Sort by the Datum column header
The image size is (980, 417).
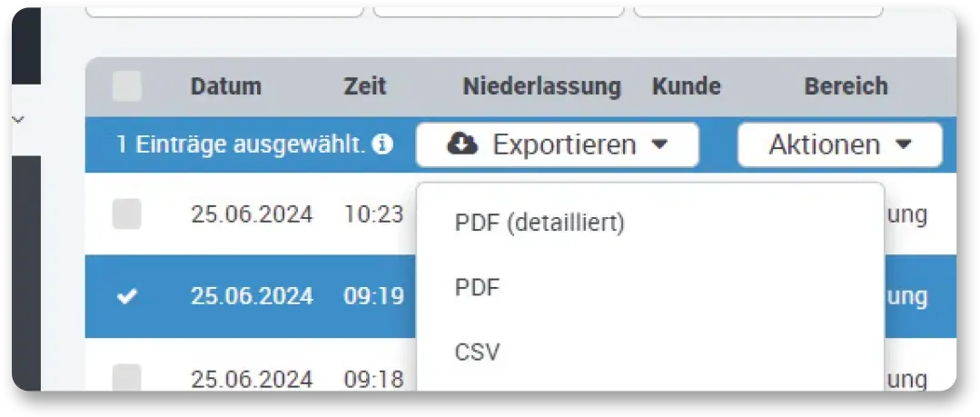[x=226, y=87]
